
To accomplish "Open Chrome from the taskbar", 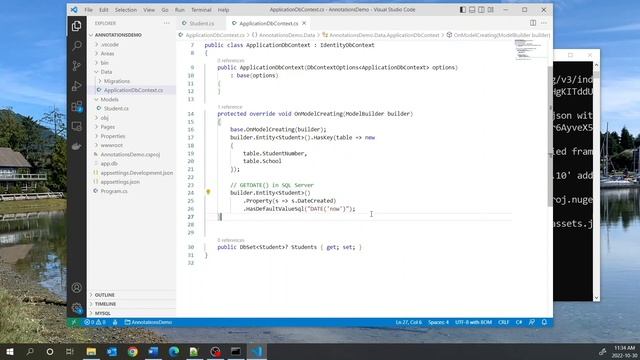I will click(x=132, y=351).
